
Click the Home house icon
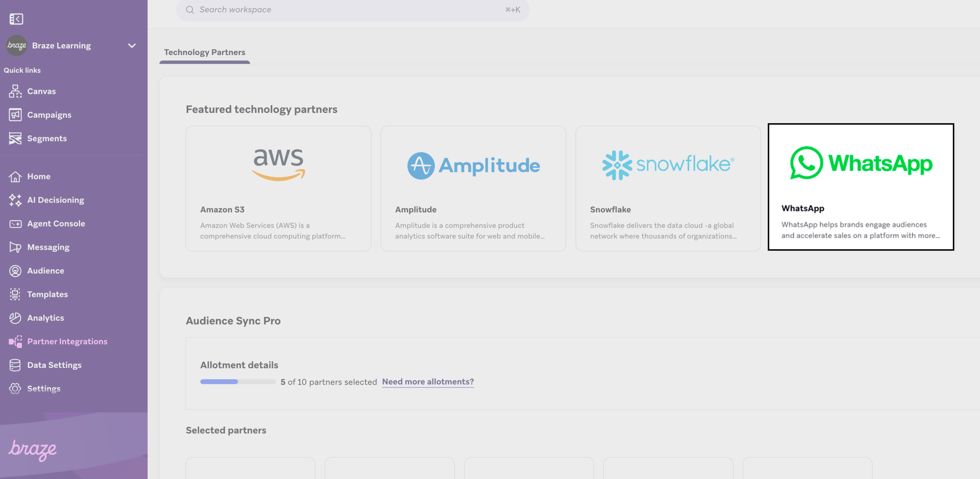tap(15, 177)
